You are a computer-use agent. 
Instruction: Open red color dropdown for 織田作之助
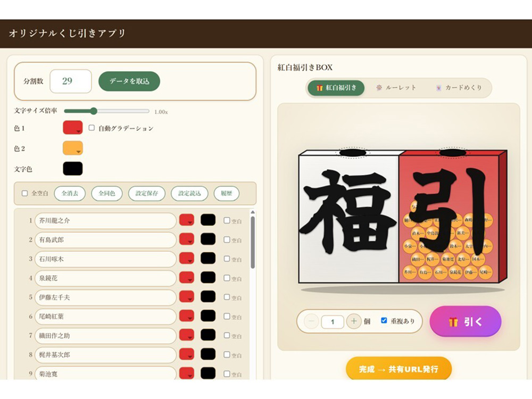click(187, 335)
